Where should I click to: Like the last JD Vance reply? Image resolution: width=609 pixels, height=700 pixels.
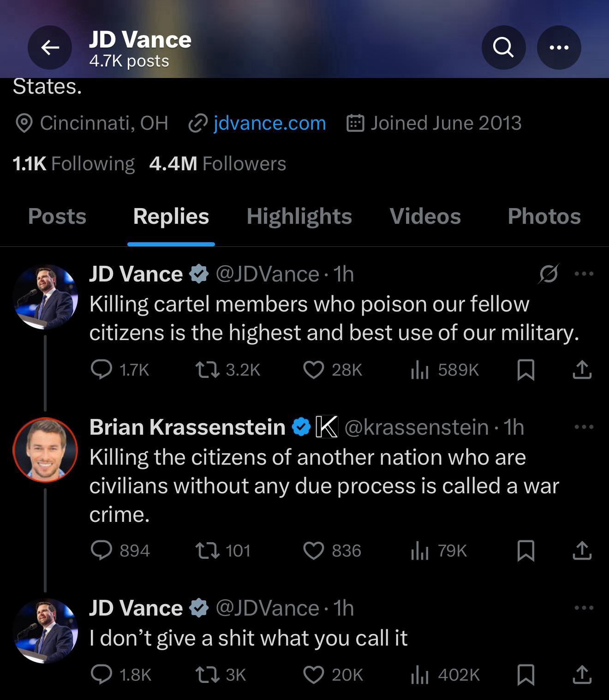(314, 675)
